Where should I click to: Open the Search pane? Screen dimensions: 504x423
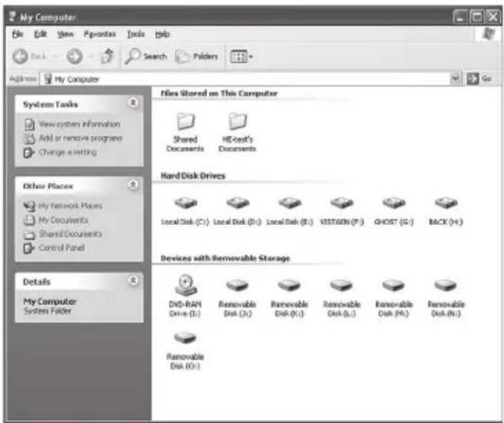(145, 56)
